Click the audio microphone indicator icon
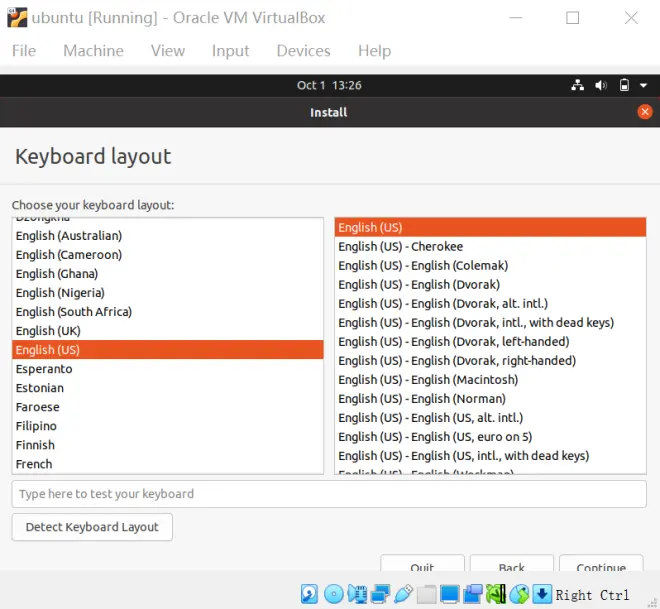 [x=357, y=594]
